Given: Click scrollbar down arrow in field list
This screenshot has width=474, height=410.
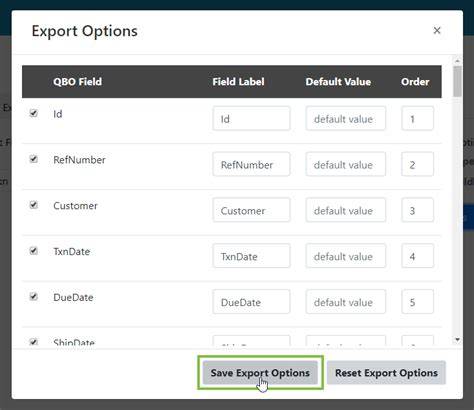Looking at the screenshot, I should click(x=457, y=340).
